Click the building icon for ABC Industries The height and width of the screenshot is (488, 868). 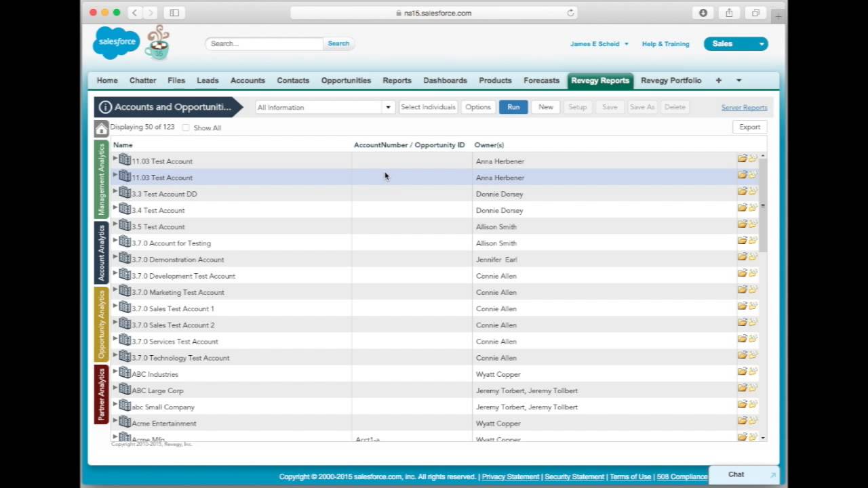pos(125,373)
